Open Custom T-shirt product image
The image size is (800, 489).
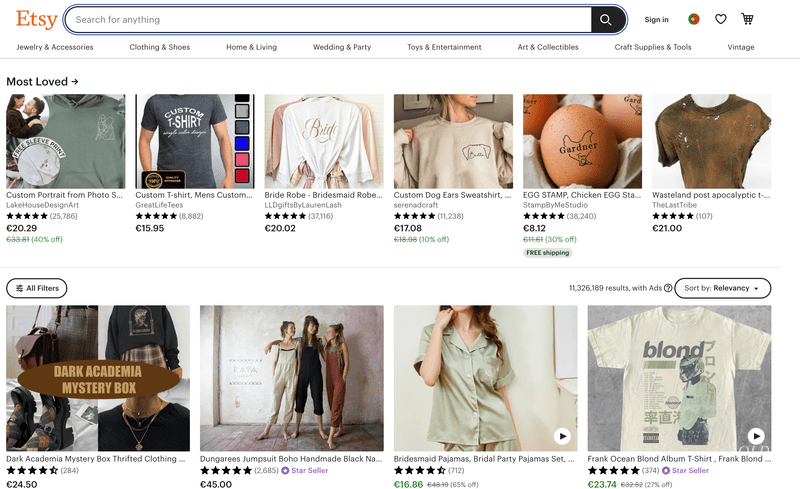pyautogui.click(x=194, y=141)
